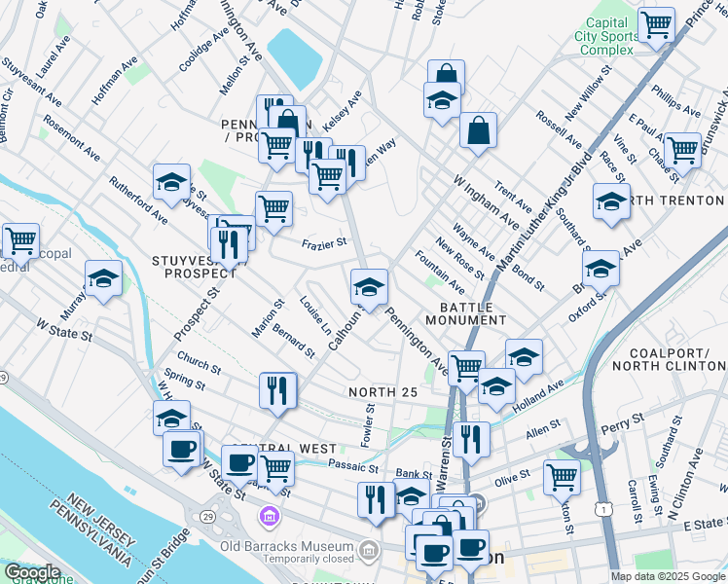Click the grocery cart marker above Frazier St
The width and height of the screenshot is (728, 584).
(273, 211)
